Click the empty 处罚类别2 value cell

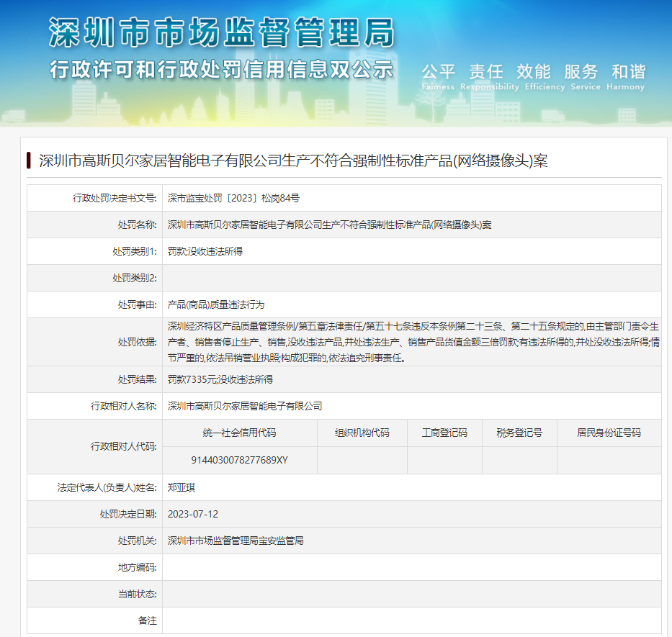tap(411, 278)
